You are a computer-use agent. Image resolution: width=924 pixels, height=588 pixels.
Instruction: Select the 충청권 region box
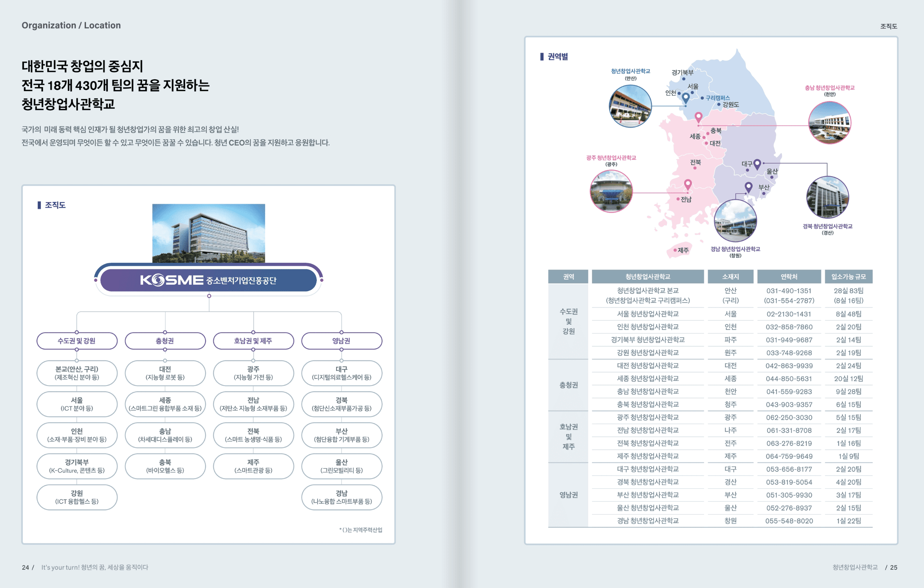[165, 341]
